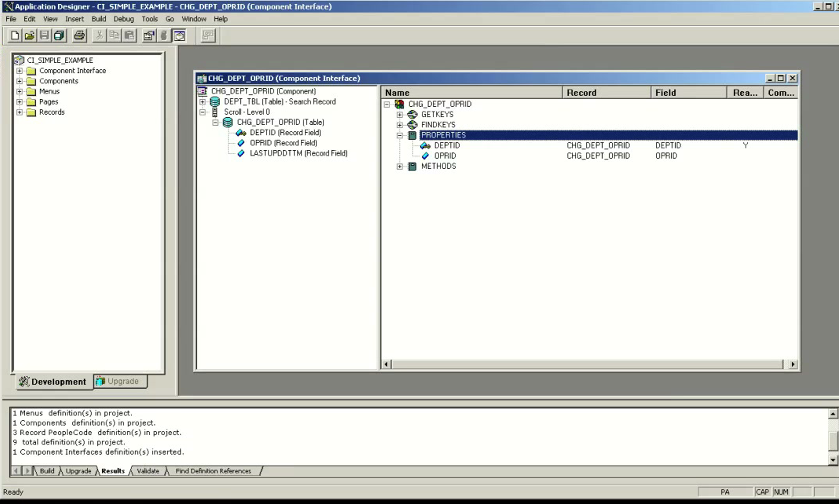Select the Records folder icon
Viewport: 839px width, 504px height.
(31, 112)
